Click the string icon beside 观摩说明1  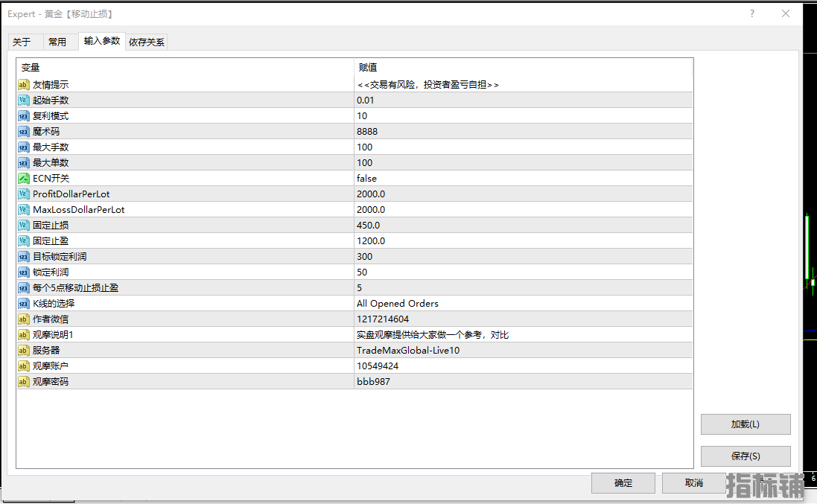23,334
